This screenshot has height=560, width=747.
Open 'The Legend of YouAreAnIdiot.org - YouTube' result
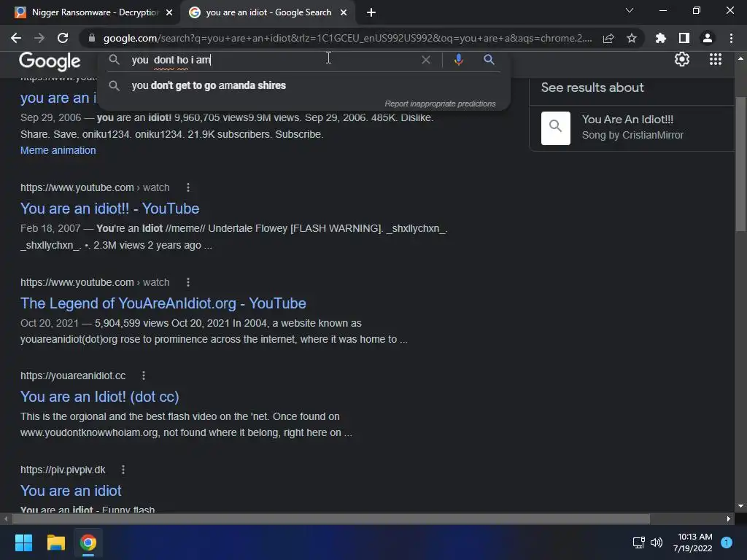tap(163, 303)
